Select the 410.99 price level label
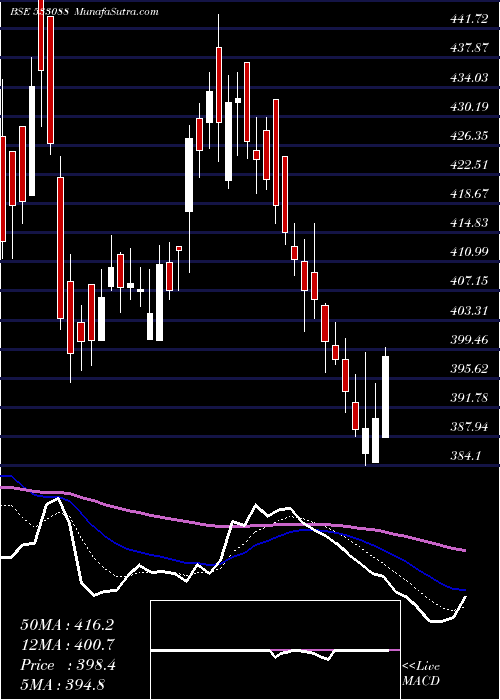The height and width of the screenshot is (700, 500). [x=469, y=252]
